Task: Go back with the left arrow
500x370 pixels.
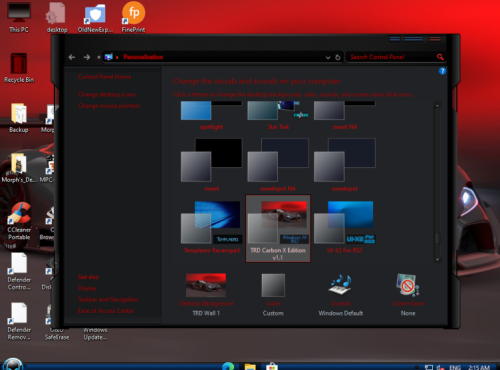Action: (x=72, y=57)
